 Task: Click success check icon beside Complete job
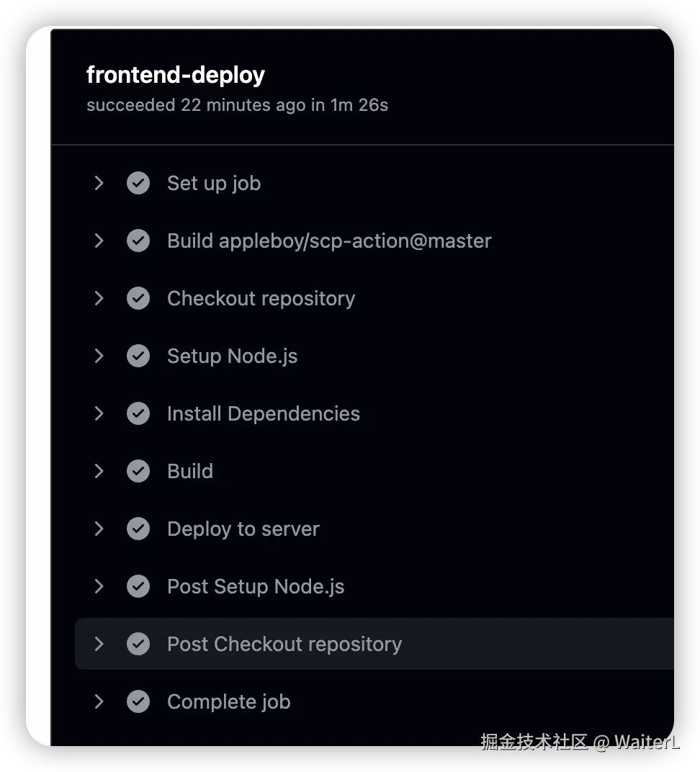tap(138, 701)
